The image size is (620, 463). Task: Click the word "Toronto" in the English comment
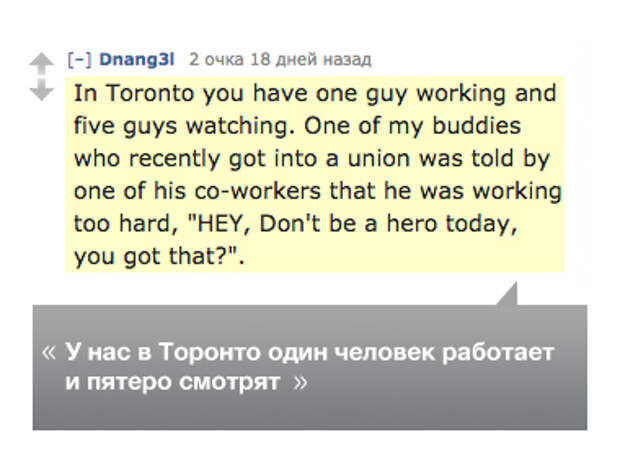tap(150, 93)
